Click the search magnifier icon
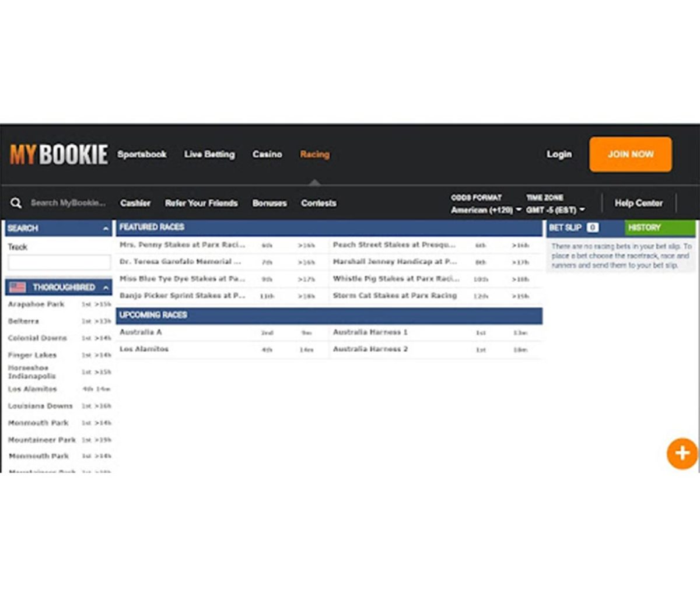The width and height of the screenshot is (700, 596). coord(16,203)
